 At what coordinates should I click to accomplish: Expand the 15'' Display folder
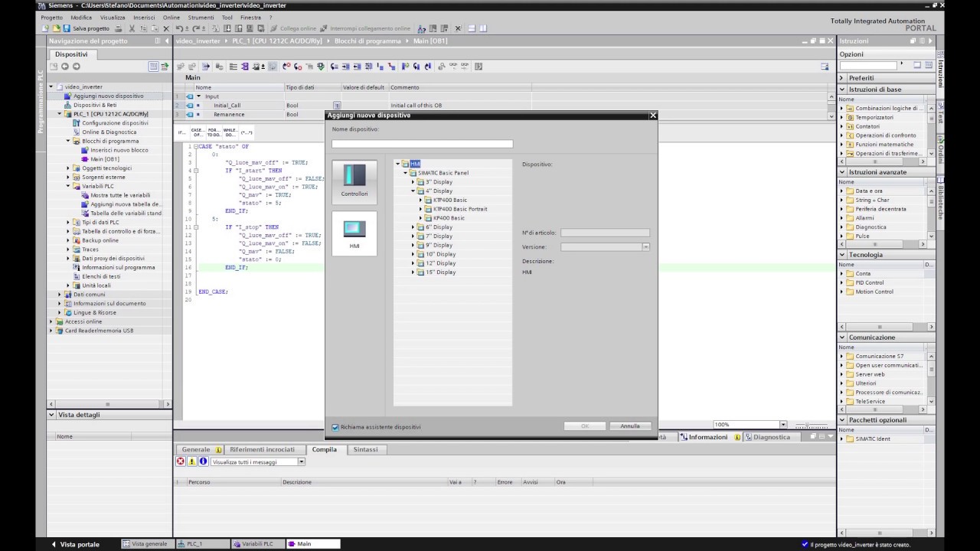click(413, 272)
